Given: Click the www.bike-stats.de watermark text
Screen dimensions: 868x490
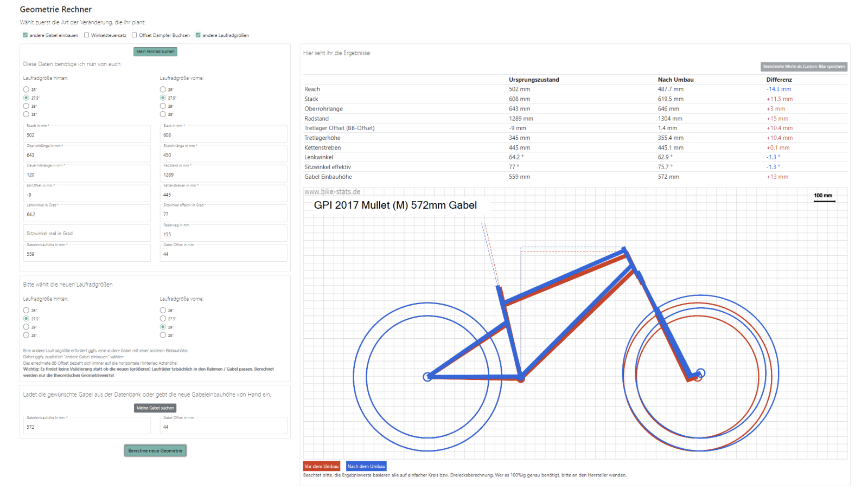Looking at the screenshot, I should pyautogui.click(x=332, y=192).
